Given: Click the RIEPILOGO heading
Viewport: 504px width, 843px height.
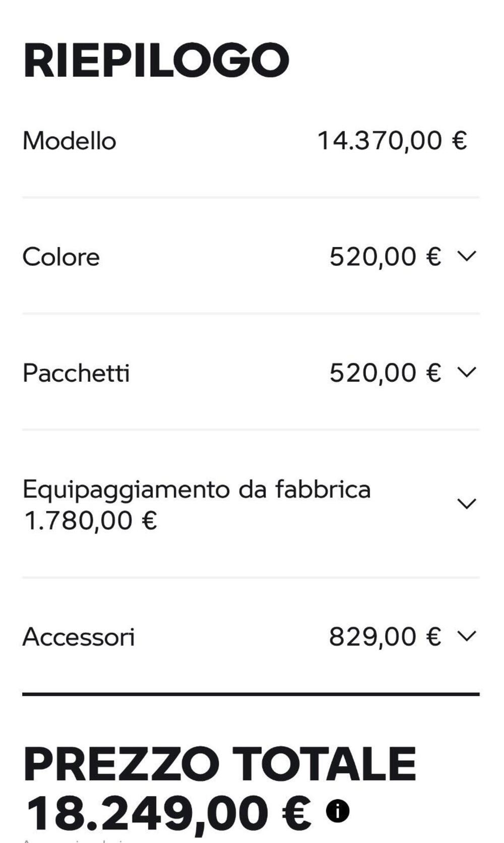Looking at the screenshot, I should pos(156,61).
